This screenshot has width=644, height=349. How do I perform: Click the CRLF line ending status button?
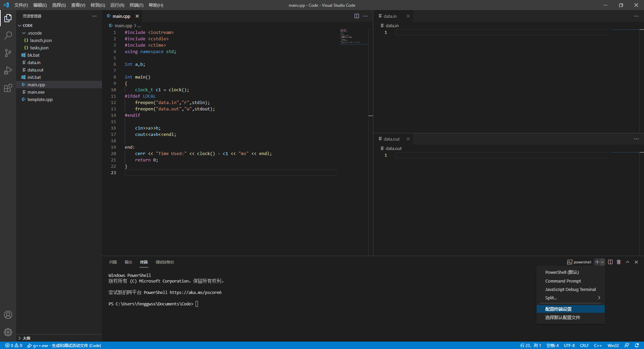(x=584, y=345)
